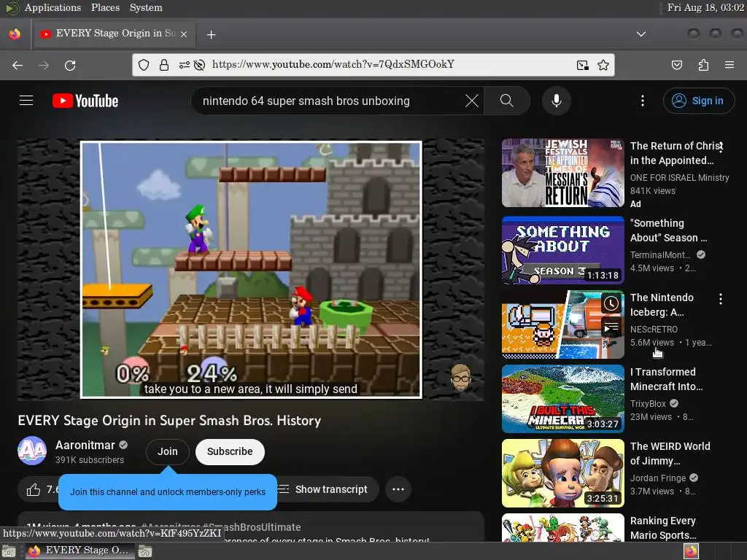The width and height of the screenshot is (747, 560).
Task: Go forward with the browser arrow
Action: [x=44, y=65]
